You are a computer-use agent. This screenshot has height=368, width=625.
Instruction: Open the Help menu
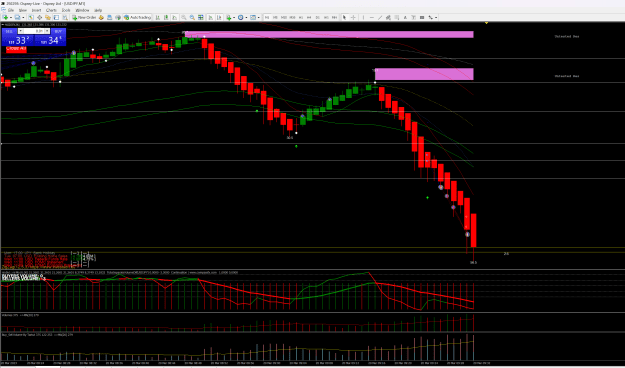point(98,10)
